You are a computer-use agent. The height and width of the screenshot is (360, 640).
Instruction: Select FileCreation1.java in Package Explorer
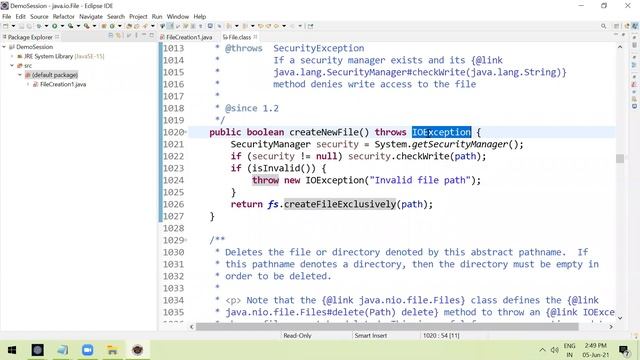pos(62,84)
